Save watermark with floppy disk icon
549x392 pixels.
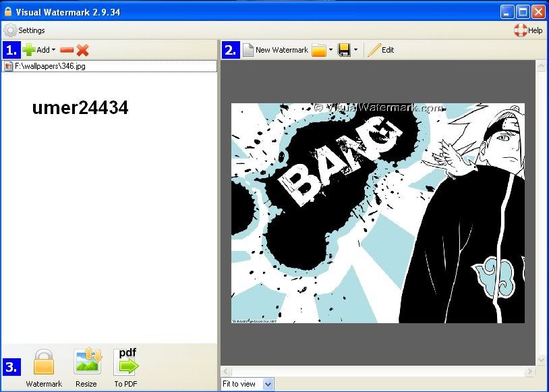click(x=344, y=50)
